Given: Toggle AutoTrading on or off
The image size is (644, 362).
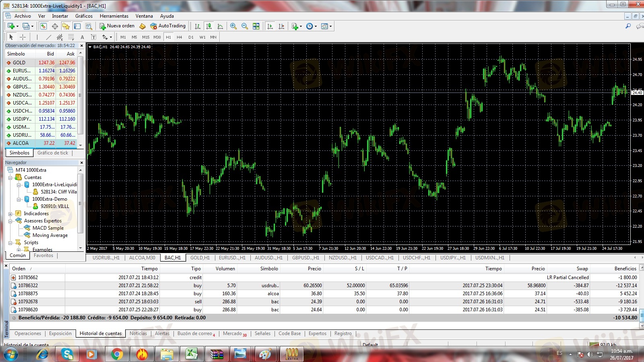Looking at the screenshot, I should pyautogui.click(x=168, y=26).
